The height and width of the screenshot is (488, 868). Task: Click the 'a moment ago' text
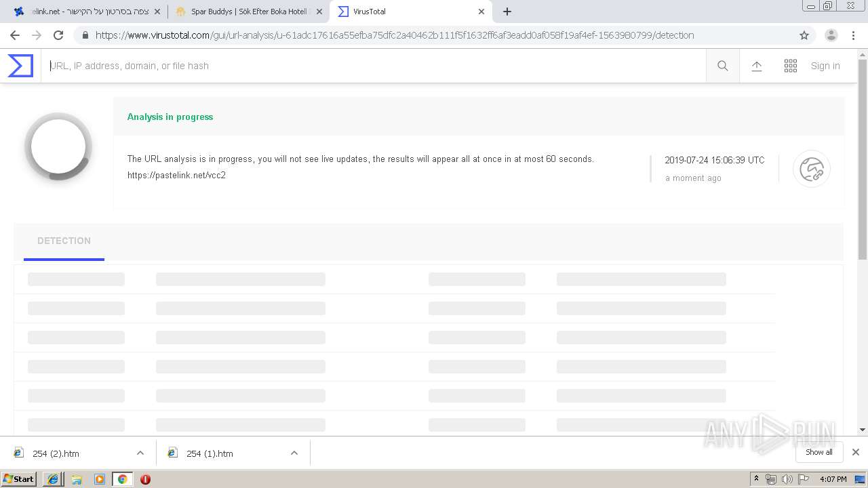click(x=693, y=178)
